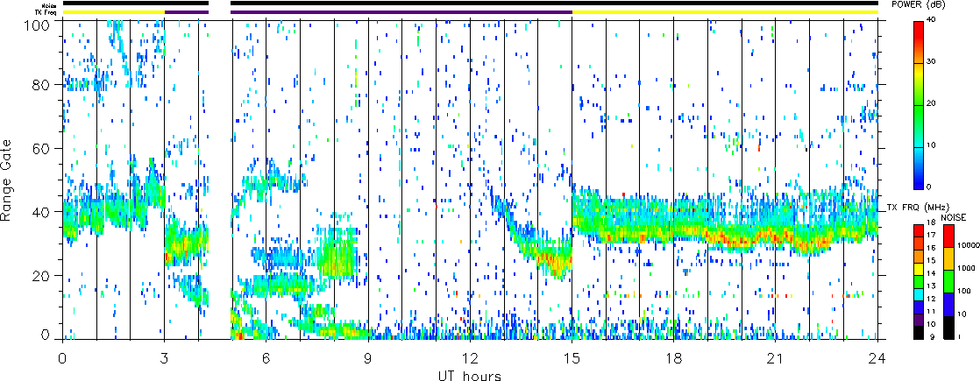Click TX FRQ legend label 12
Viewport: 980px width, 381px height.
[x=931, y=300]
